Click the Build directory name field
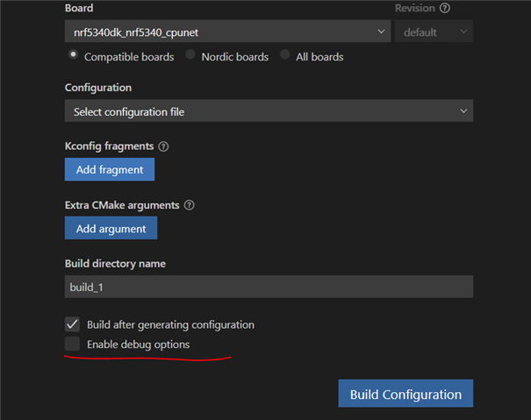The height and width of the screenshot is (420, 531). tap(269, 287)
